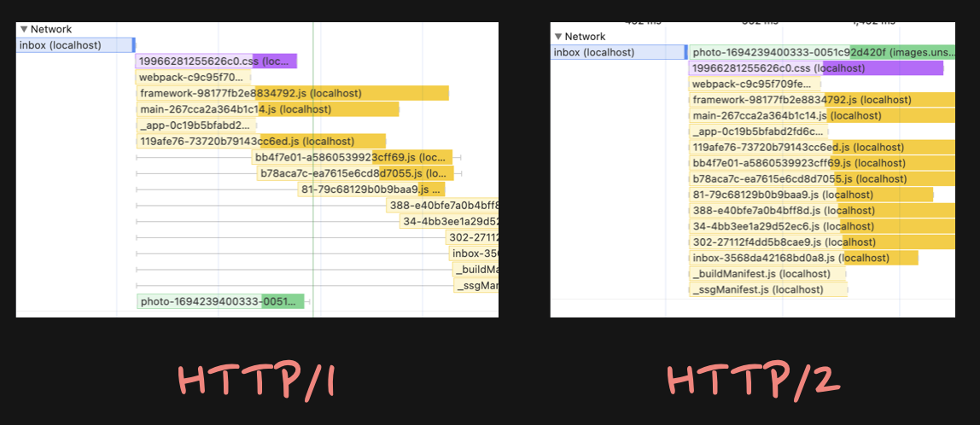This screenshot has width=980, height=425.
Task: Click the _ssgManifest.js request in HTTP/2 panel
Action: coord(768,289)
